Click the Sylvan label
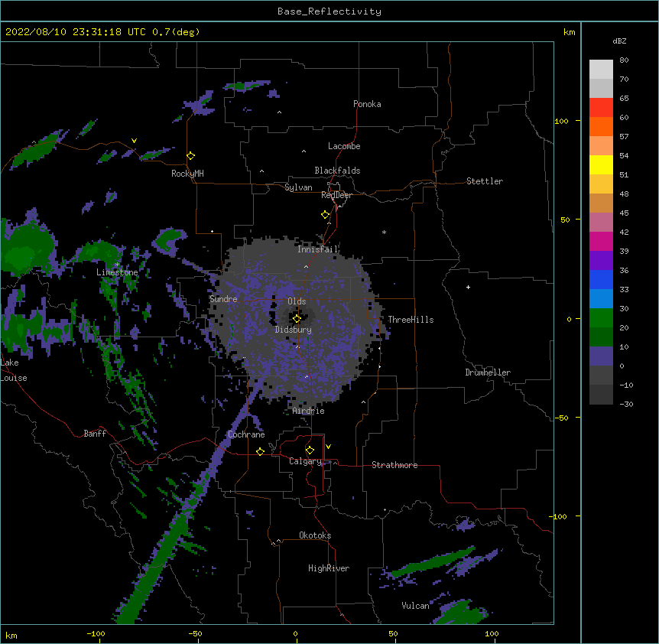Screen dimensions: 659x644 click(298, 187)
